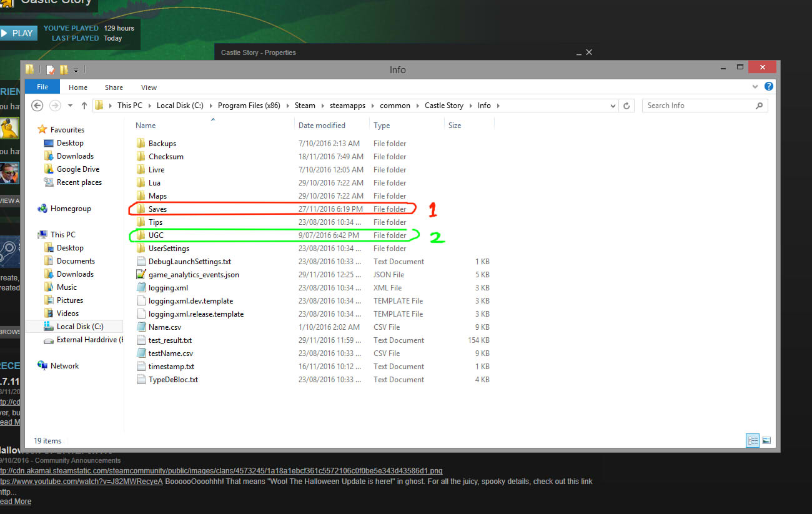This screenshot has height=514, width=812.
Task: Click the Favourites star icon in the sidebar
Action: tap(42, 129)
